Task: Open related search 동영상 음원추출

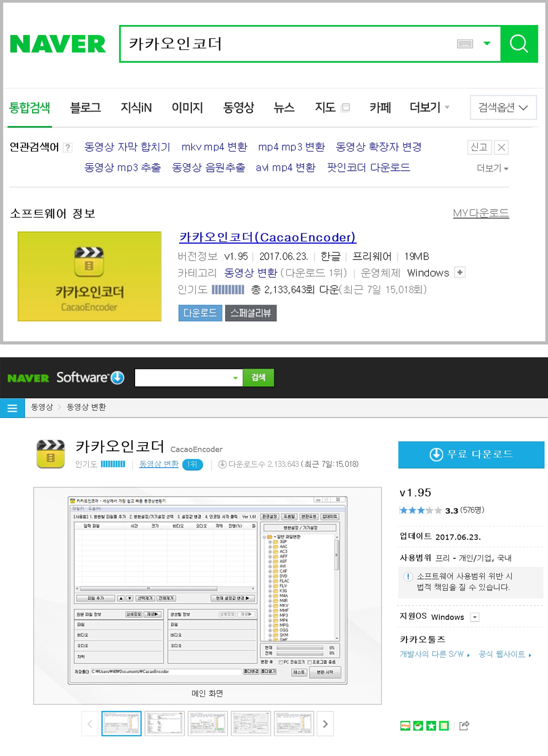Action: [x=209, y=168]
